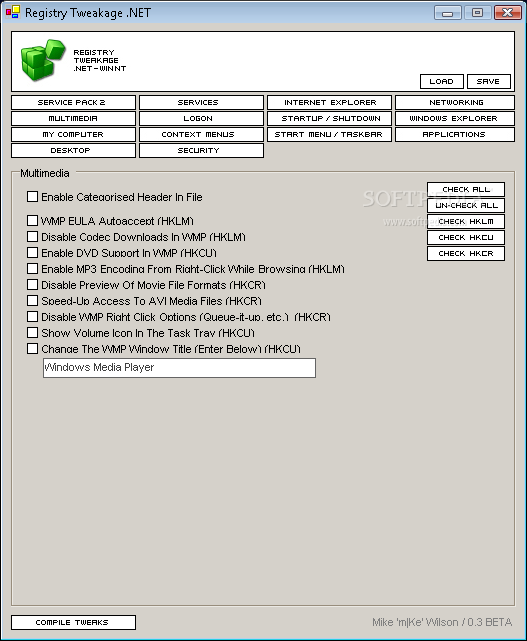Go to the My Computer category
Image resolution: width=527 pixels, height=641 pixels.
click(x=73, y=134)
